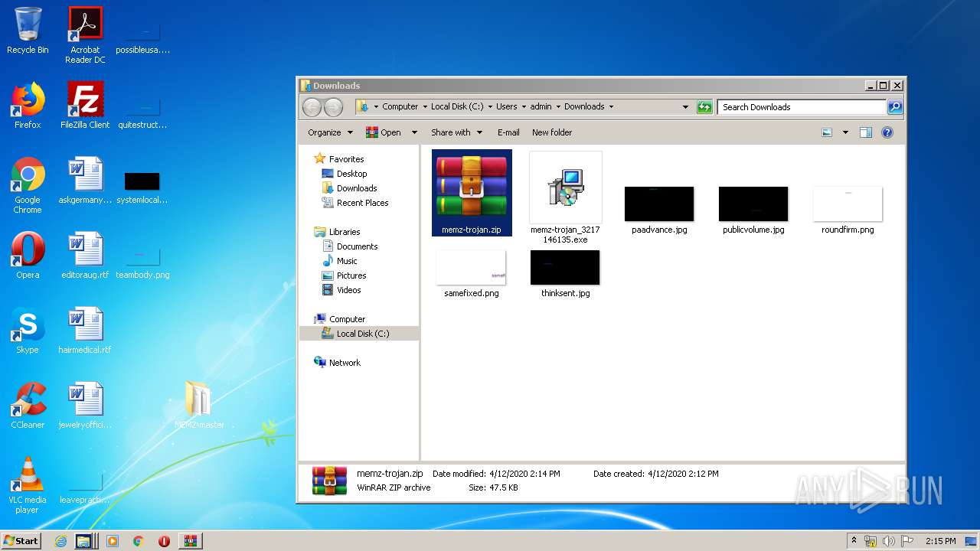Launch Acrobat Reader DC shortcut
Image resolution: width=980 pixels, height=551 pixels.
[x=85, y=34]
